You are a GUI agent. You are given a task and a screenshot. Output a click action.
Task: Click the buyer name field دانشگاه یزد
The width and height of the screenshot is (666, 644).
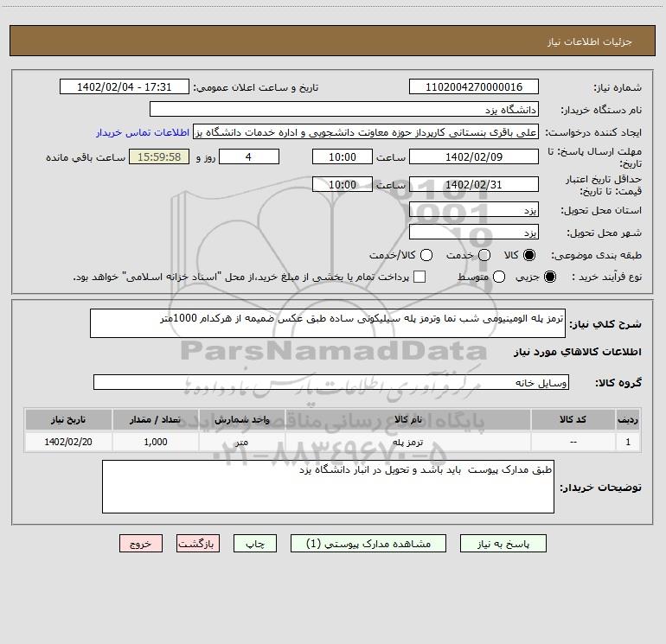[344, 109]
